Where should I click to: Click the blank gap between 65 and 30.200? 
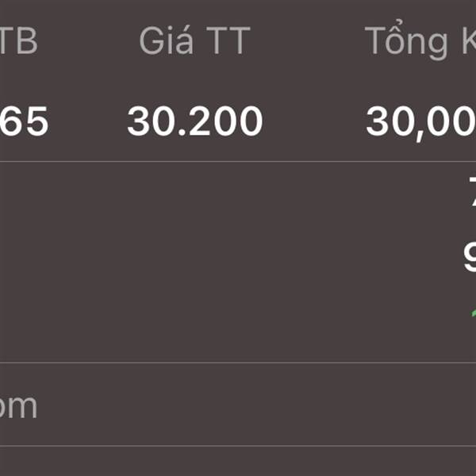(x=88, y=121)
